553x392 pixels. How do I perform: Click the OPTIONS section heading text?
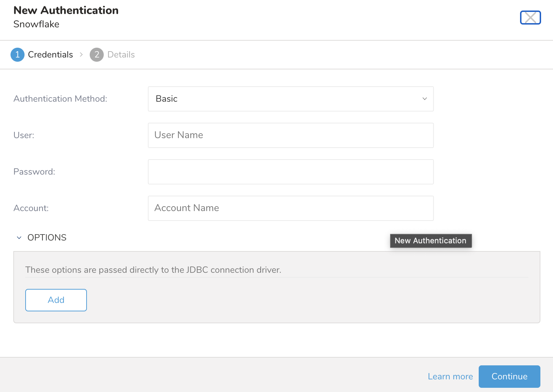47,238
